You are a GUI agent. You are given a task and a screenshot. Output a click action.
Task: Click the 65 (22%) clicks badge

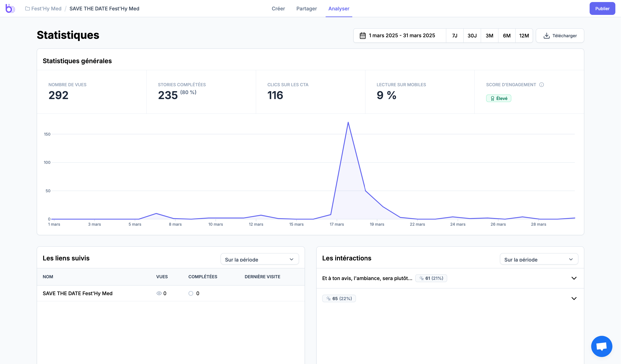coord(339,299)
